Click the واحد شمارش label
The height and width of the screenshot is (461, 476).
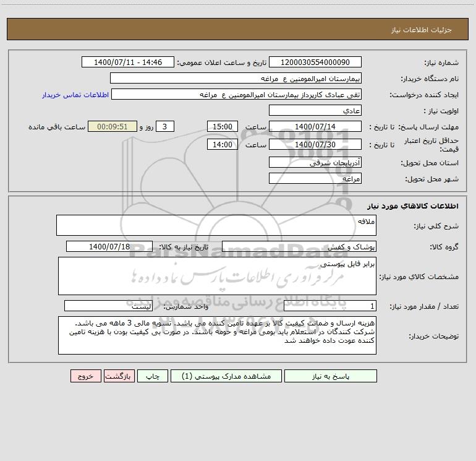(x=186, y=307)
